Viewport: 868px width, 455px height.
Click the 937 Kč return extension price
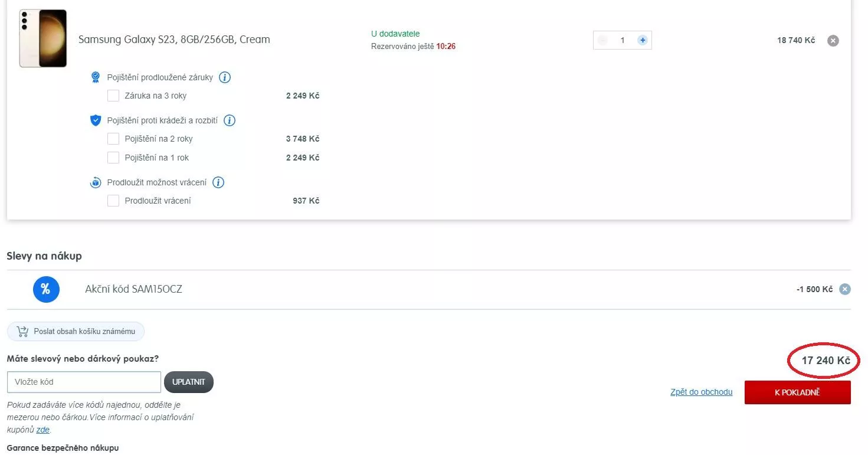pos(306,201)
